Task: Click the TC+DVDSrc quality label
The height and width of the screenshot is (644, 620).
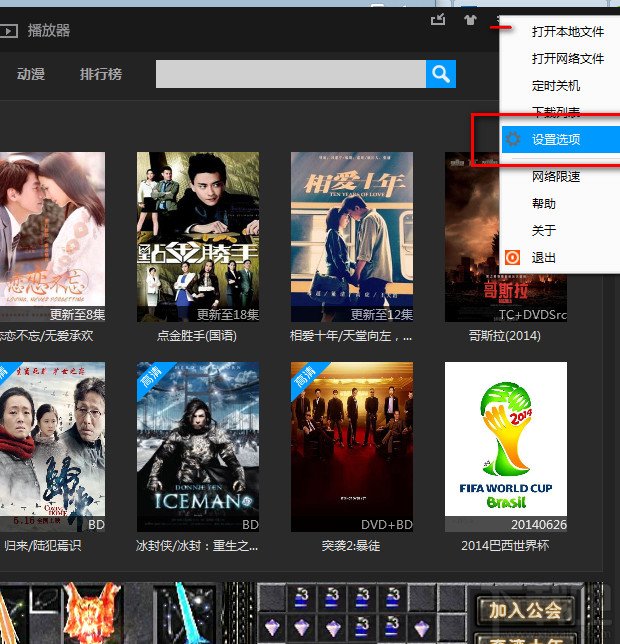Action: (533, 315)
